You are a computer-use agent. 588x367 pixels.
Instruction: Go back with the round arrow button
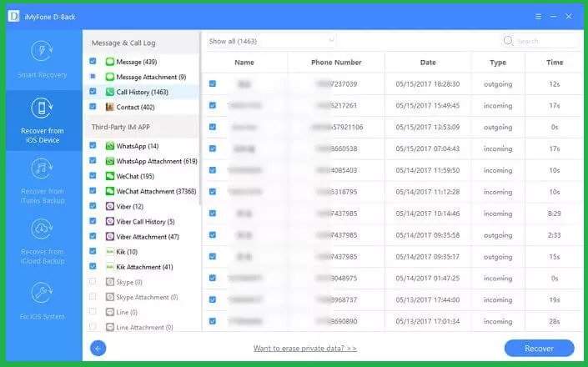pos(98,349)
